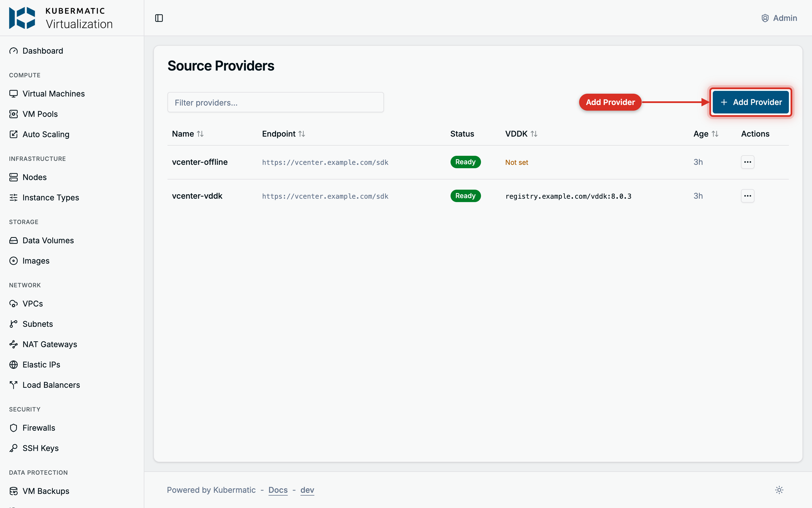812x508 pixels.
Task: Click the Load Balancers split icon
Action: [14, 385]
